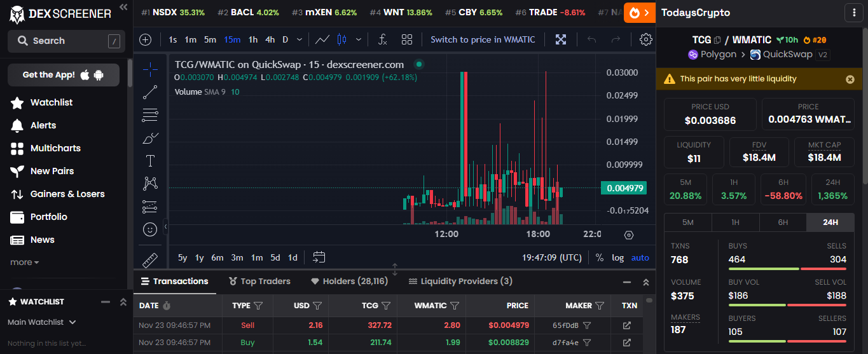The width and height of the screenshot is (868, 354).
Task: Open the orange trending fire button
Action: pos(640,12)
